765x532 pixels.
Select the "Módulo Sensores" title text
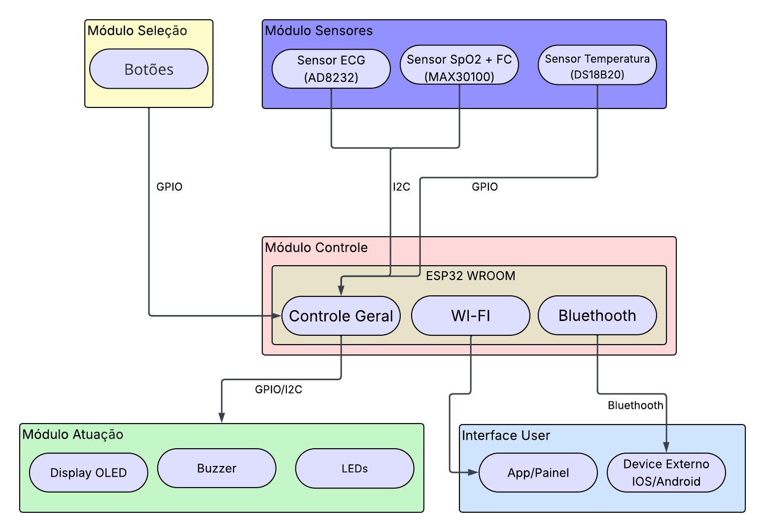319,31
